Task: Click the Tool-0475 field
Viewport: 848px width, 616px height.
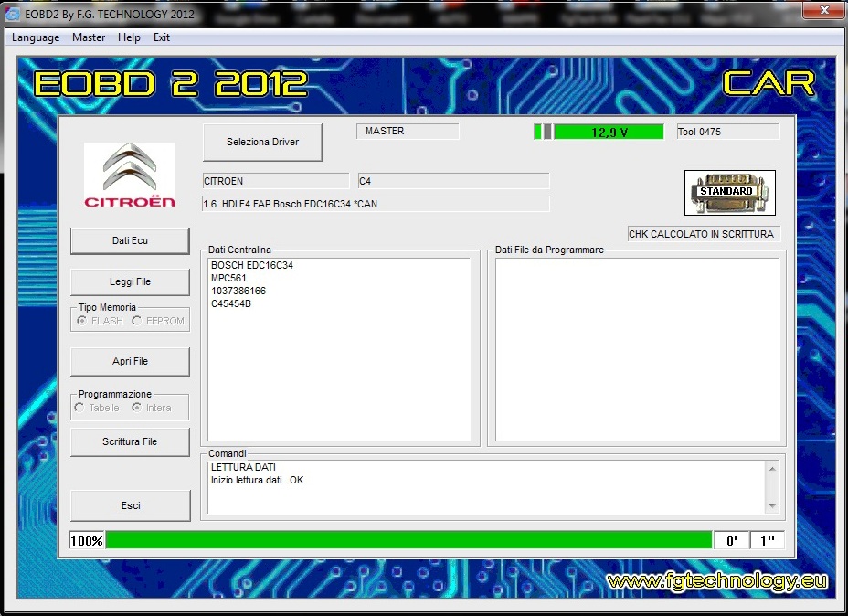Action: tap(728, 132)
